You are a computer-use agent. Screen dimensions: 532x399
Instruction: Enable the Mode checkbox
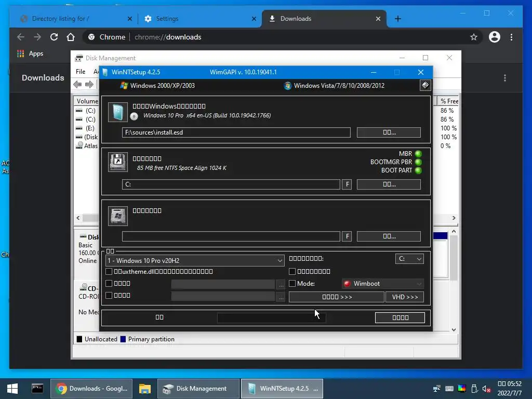tap(292, 283)
